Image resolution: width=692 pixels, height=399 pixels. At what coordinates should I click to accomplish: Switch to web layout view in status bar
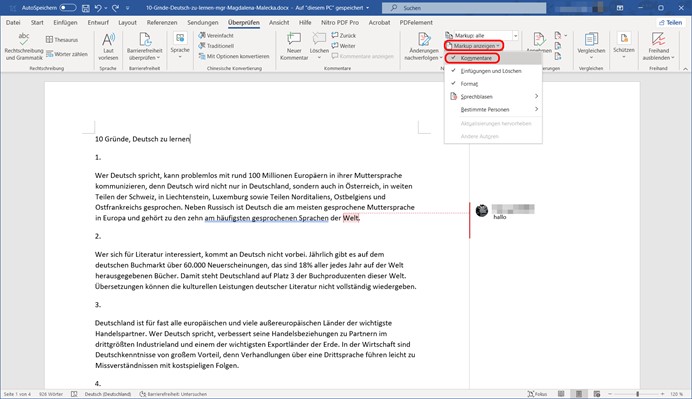tap(597, 394)
